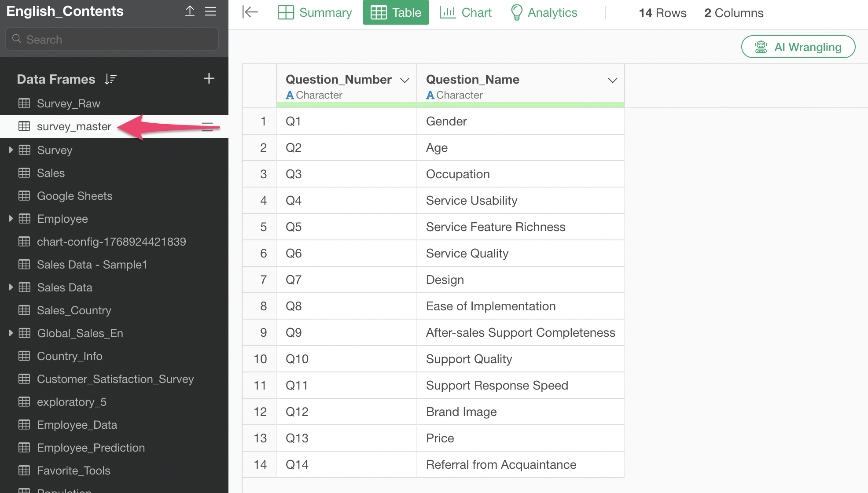Select the Service Quality cell
Image resolution: width=868 pixels, height=493 pixels.
pyautogui.click(x=467, y=254)
